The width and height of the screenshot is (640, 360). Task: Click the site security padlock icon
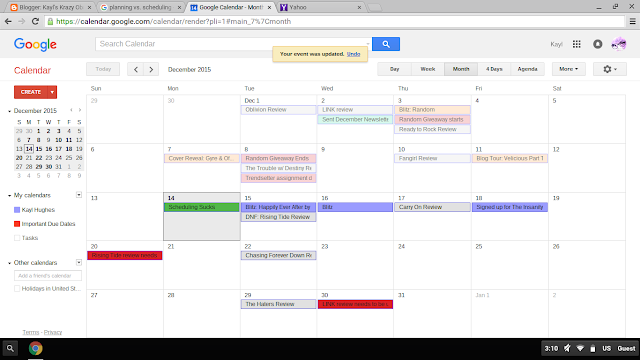coord(50,21)
